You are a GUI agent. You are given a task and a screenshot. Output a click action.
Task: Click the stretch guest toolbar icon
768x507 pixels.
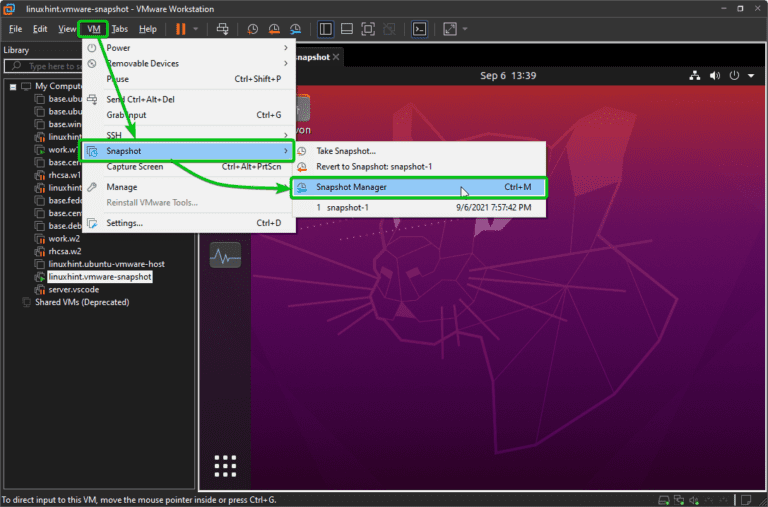tap(450, 29)
